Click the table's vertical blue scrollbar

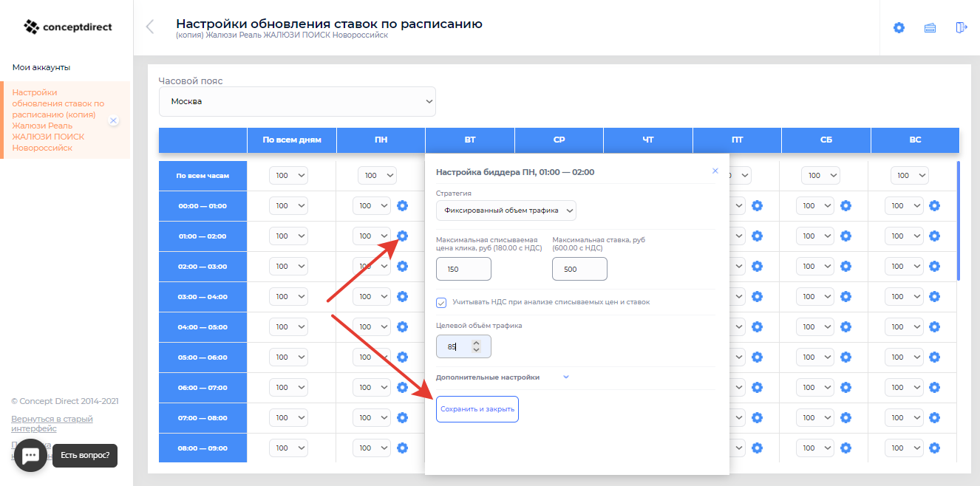(959, 220)
